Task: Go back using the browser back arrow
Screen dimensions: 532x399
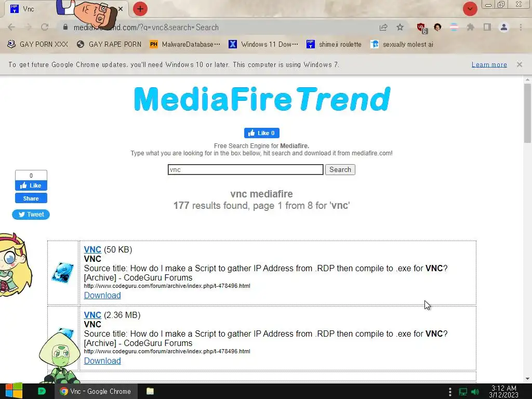Action: [x=11, y=27]
